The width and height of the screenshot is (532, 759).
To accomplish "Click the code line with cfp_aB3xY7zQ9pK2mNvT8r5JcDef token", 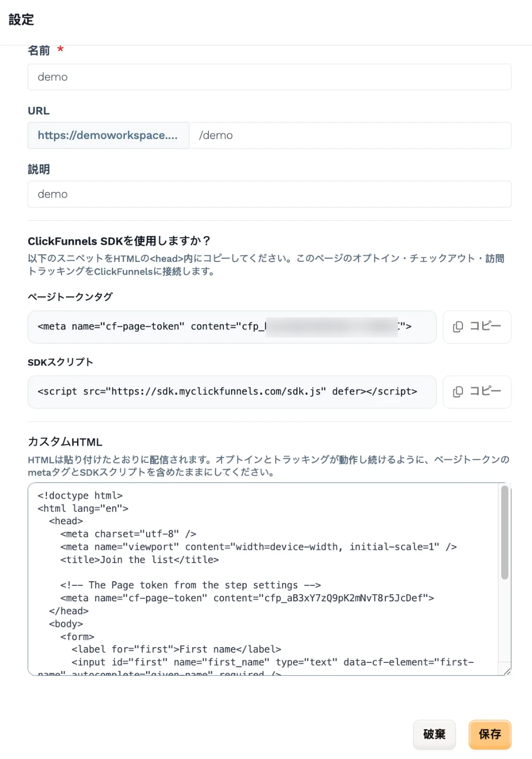I will coord(247,598).
